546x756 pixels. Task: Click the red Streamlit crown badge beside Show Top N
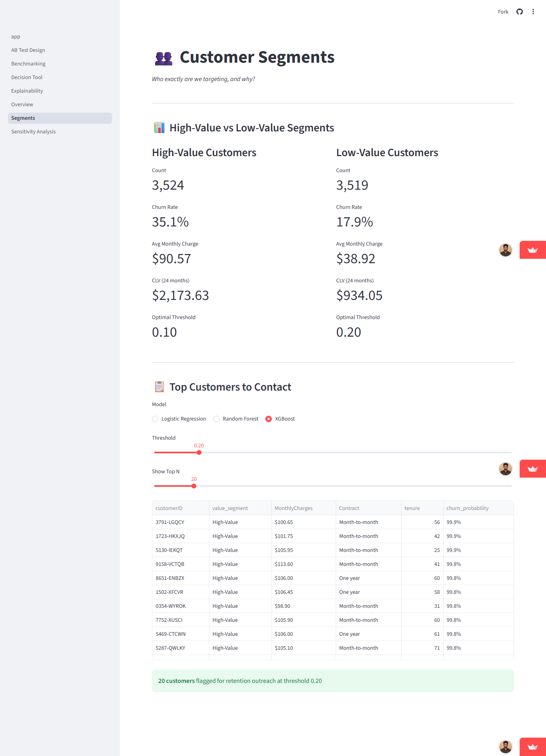[x=533, y=469]
